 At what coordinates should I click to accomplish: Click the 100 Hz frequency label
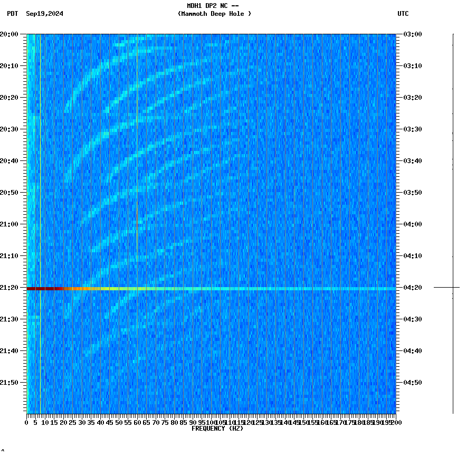pyautogui.click(x=210, y=422)
